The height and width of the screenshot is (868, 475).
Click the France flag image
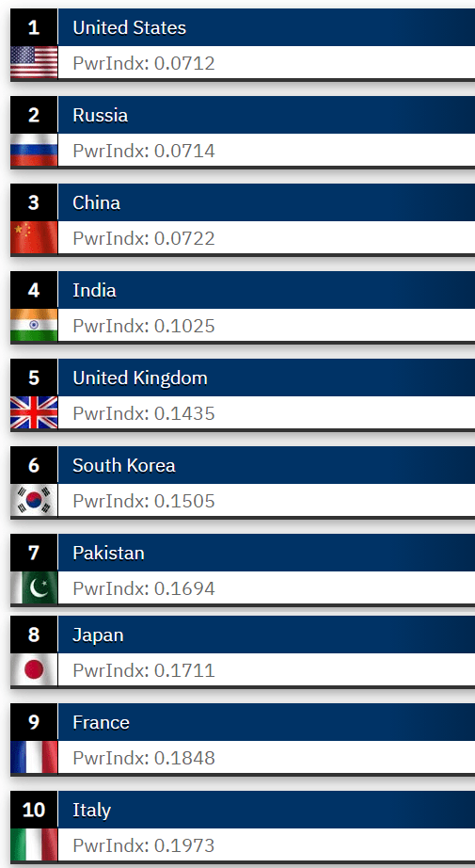click(34, 757)
